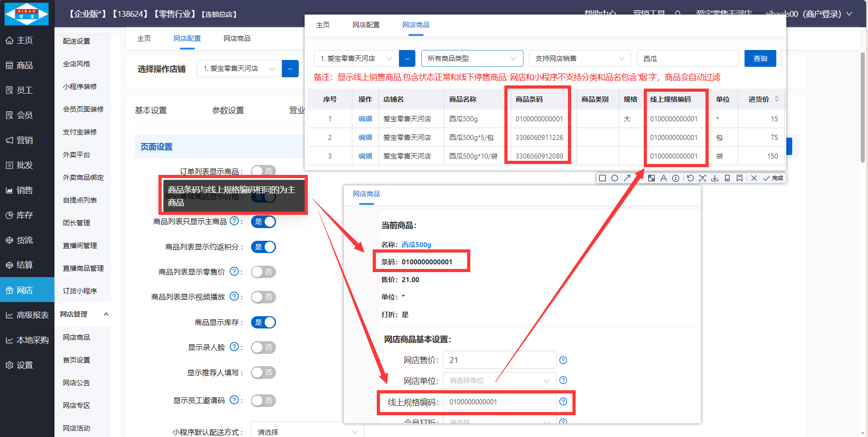Screen dimensions: 868x437
Task: Open the 会员 module in sidebar
Action: (x=19, y=115)
